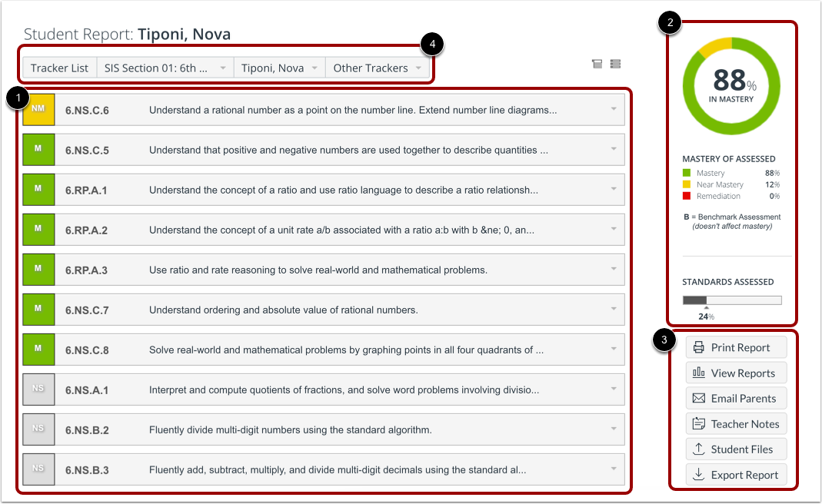Click the Export Report button
Image resolution: width=822 pixels, height=504 pixels.
click(x=736, y=474)
